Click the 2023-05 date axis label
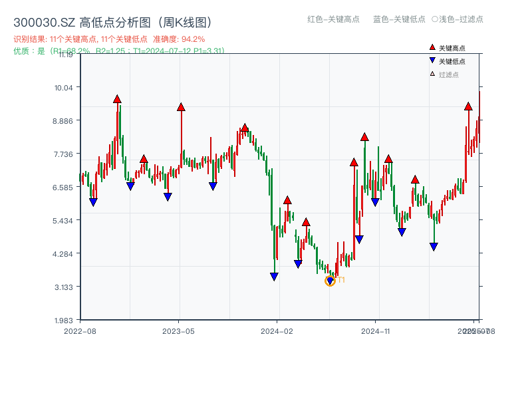This screenshot has height=399, width=532. coord(178,331)
